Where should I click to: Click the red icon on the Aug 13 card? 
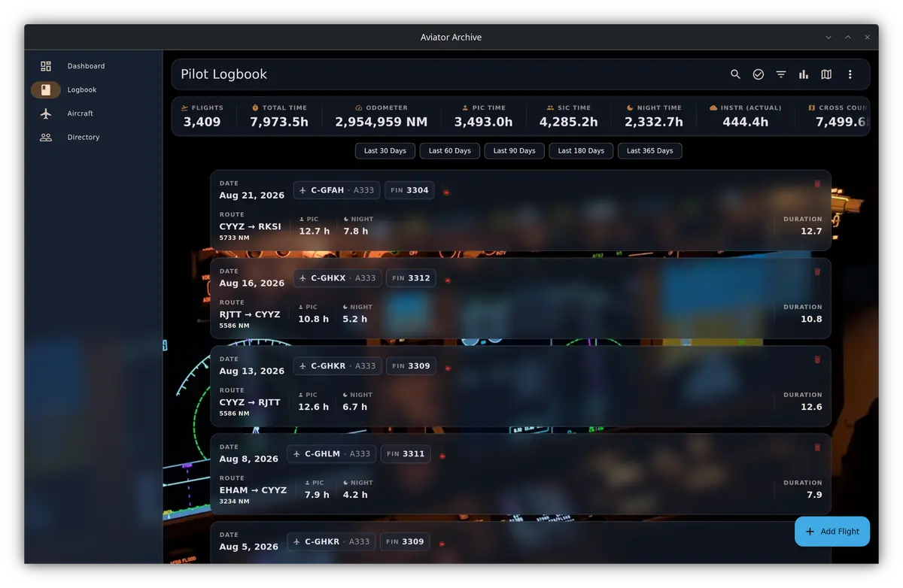click(x=448, y=368)
